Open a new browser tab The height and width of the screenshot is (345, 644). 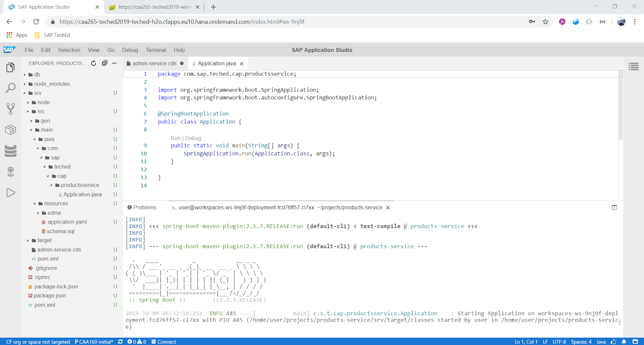tap(213, 7)
